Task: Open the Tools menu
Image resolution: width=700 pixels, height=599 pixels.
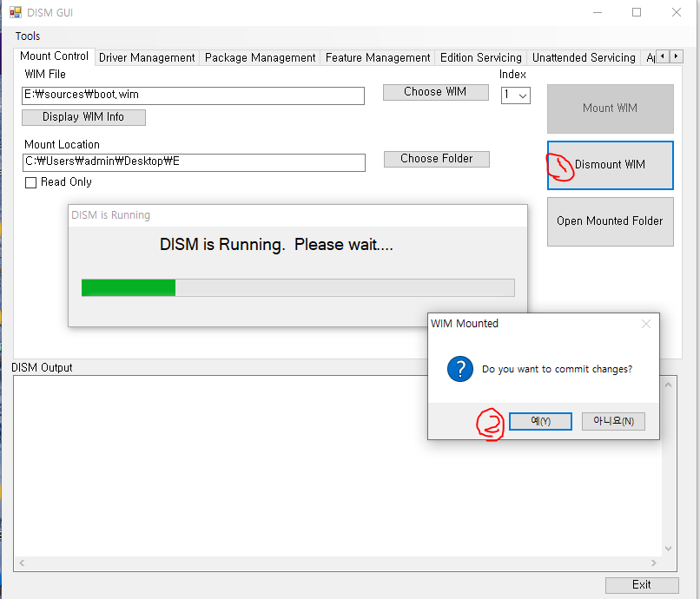Action: tap(28, 36)
